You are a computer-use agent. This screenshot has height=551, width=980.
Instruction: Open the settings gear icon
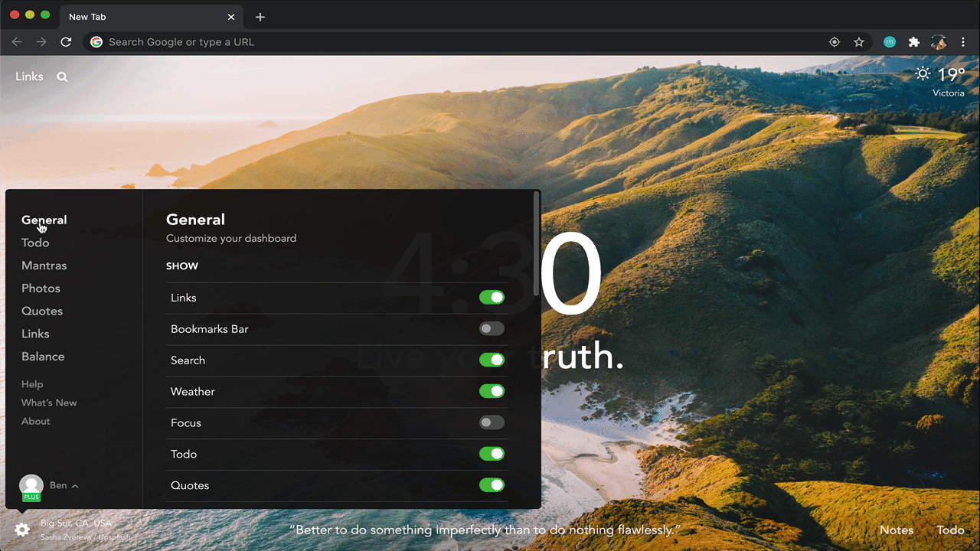22,530
